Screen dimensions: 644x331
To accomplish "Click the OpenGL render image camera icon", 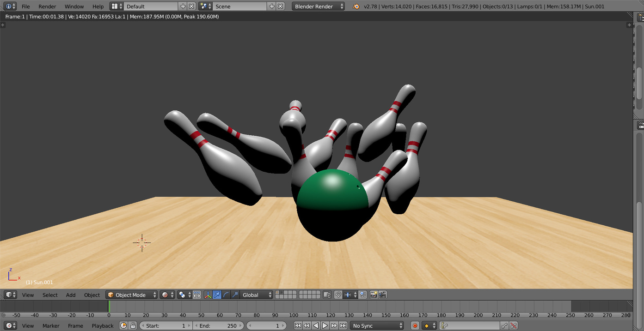I will click(374, 295).
